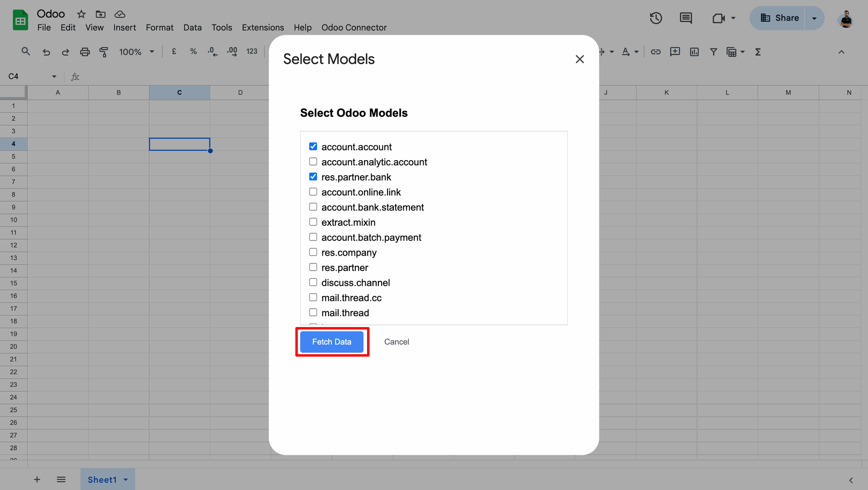Uncheck the account.account model checkbox
The height and width of the screenshot is (490, 868).
click(x=313, y=147)
